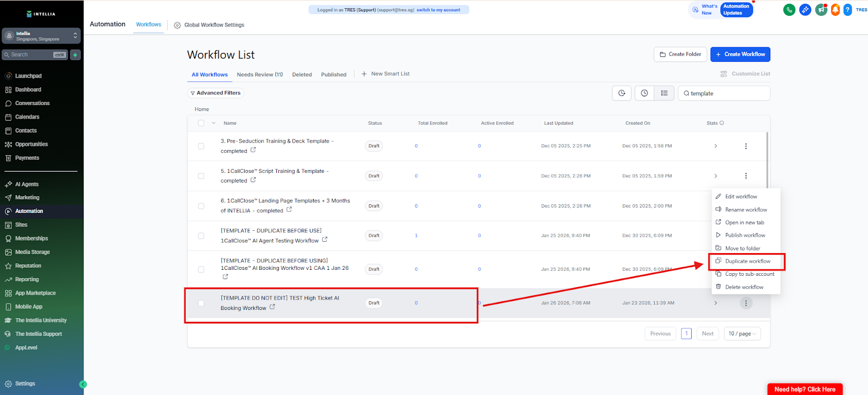This screenshot has height=395, width=868.
Task: Click the 'switch to my account' link
Action: 438,10
